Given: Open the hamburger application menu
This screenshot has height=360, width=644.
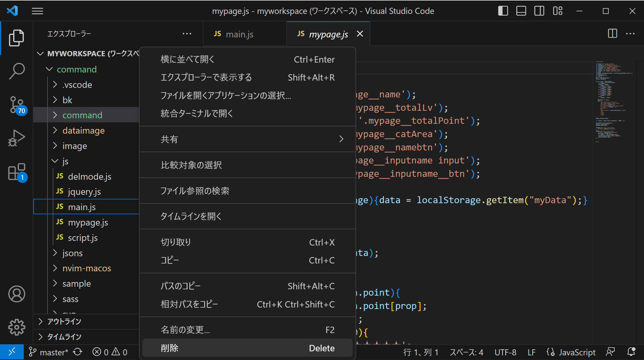Looking at the screenshot, I should pos(37,11).
